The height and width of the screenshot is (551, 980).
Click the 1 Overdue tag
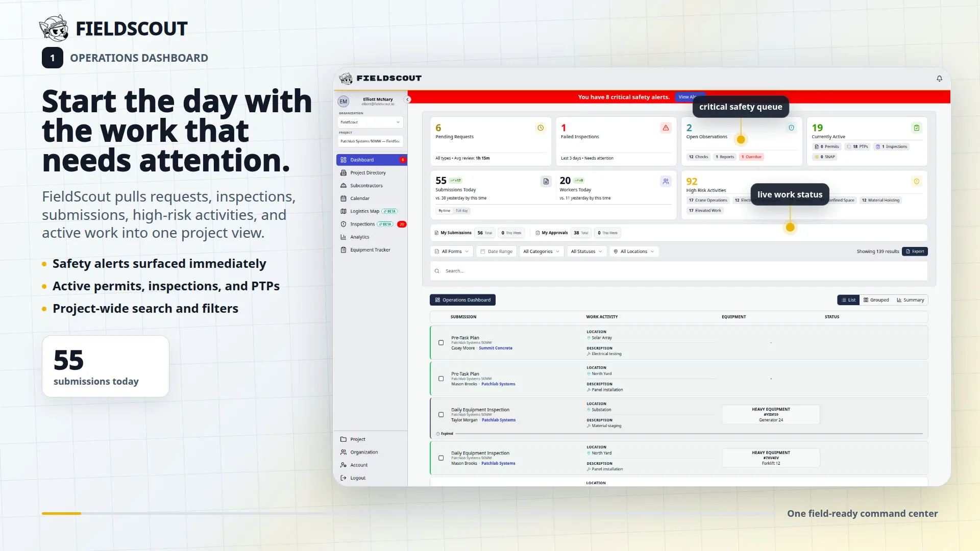751,157
